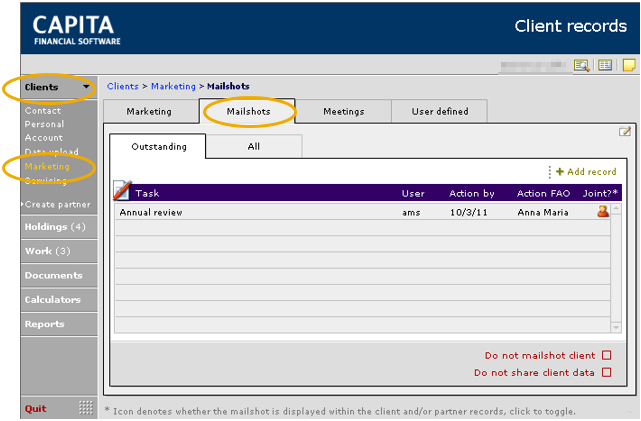The width and height of the screenshot is (641, 421).
Task: Collapse the Clients menu arrow
Action: (87, 88)
